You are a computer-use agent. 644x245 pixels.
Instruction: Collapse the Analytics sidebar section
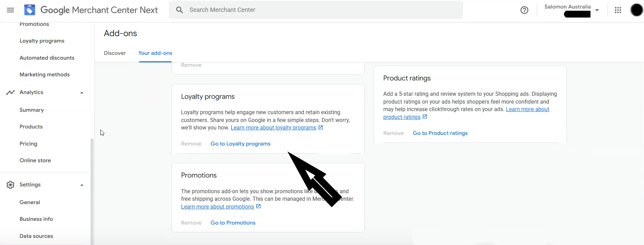click(82, 92)
